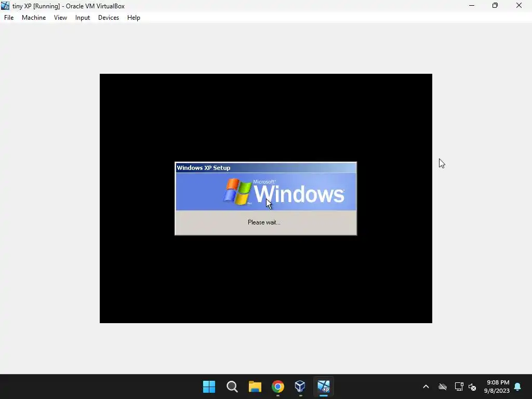532x399 pixels.
Task: Open the Input menu
Action: coord(83,18)
